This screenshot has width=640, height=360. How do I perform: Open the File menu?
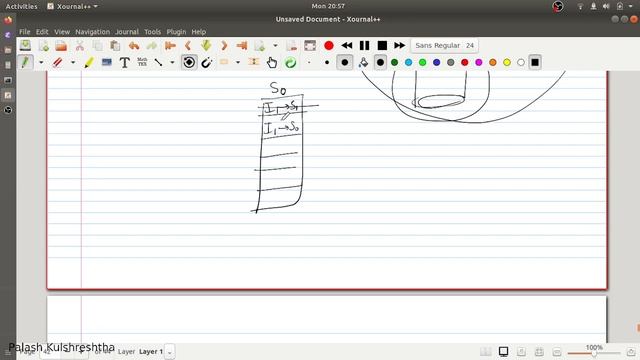[24, 31]
